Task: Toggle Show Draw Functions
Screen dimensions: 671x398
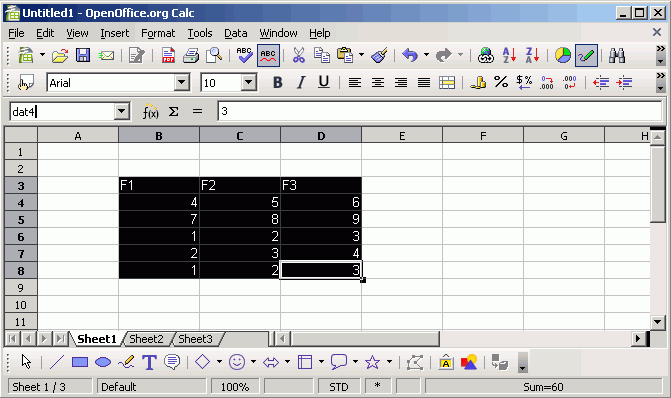Action: pyautogui.click(x=586, y=56)
